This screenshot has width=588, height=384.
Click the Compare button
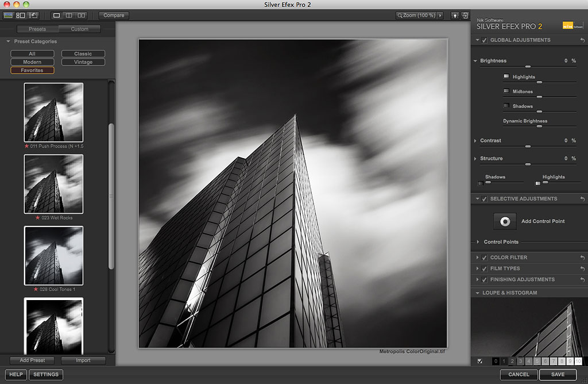click(x=114, y=16)
